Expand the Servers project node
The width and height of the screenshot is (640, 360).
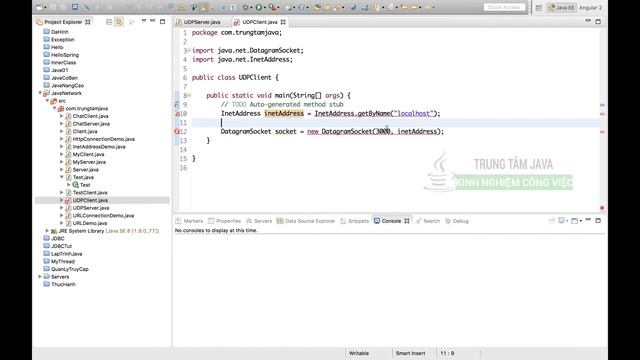click(40, 277)
